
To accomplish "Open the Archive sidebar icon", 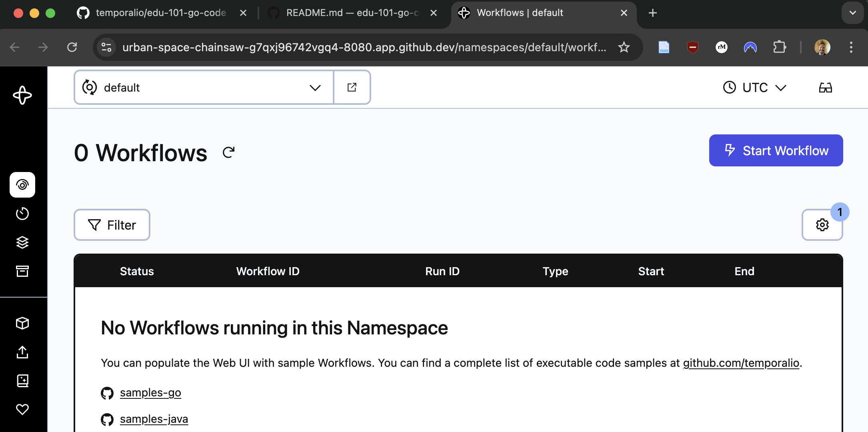I will [x=22, y=271].
